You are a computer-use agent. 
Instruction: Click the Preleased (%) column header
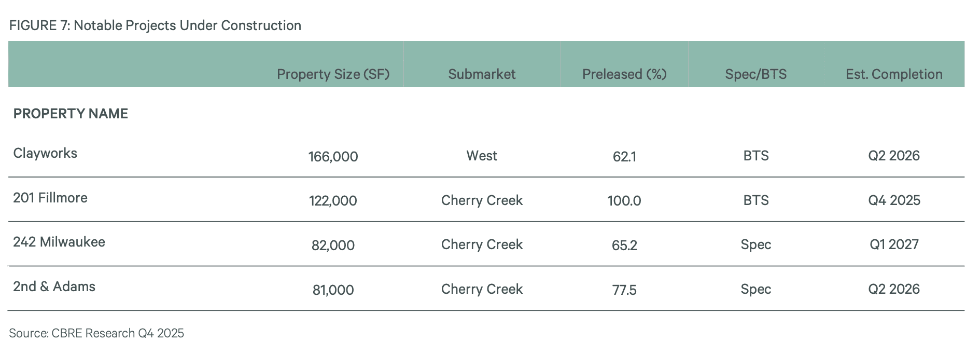(x=624, y=74)
